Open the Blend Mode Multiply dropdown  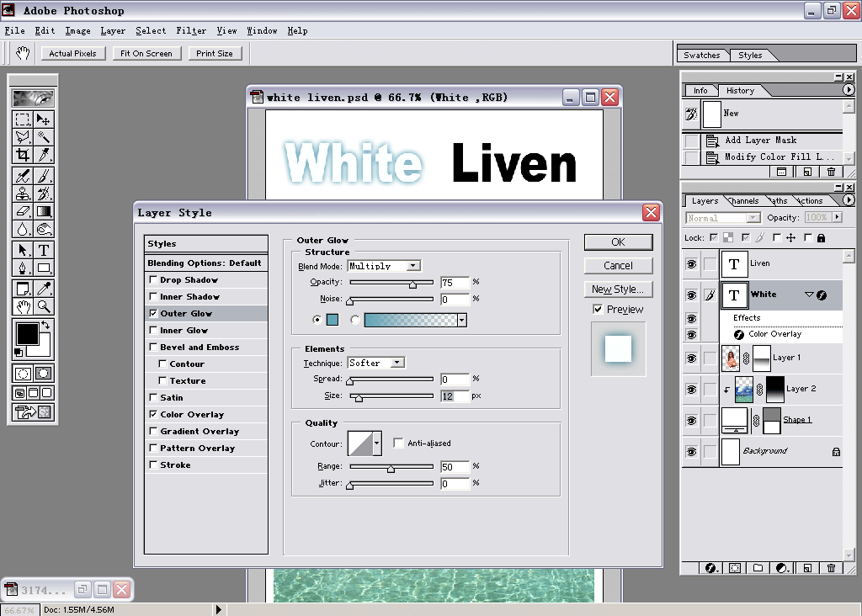[412, 266]
